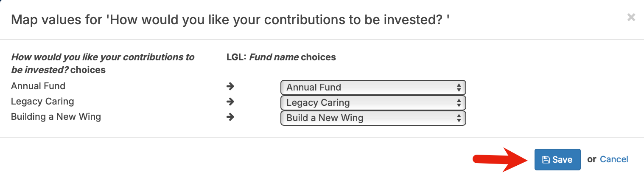Open the Annual Fund select dropdown

[x=372, y=88]
